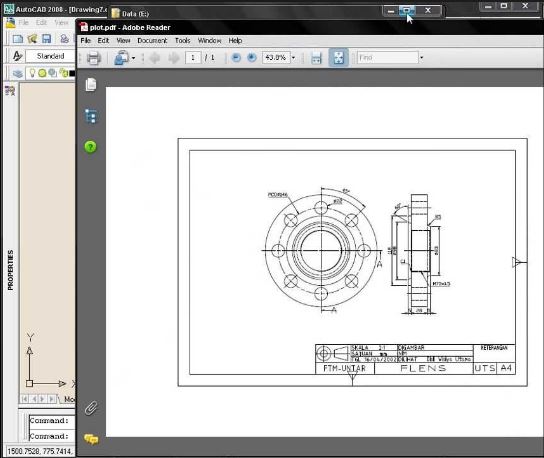Image resolution: width=544 pixels, height=458 pixels.
Task: Click the Zoom In plus button
Action: (x=252, y=57)
